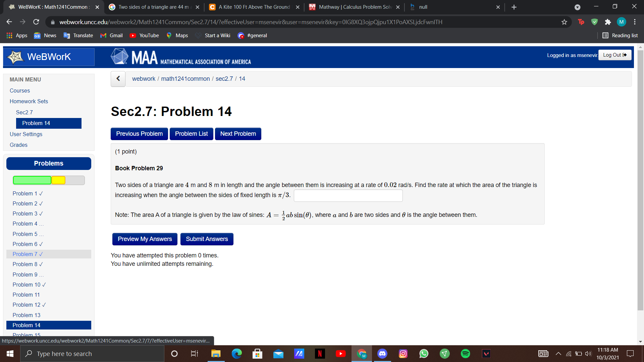Open Gmail from the bookmarks bar
This screenshot has width=644, height=362.
coord(111,35)
